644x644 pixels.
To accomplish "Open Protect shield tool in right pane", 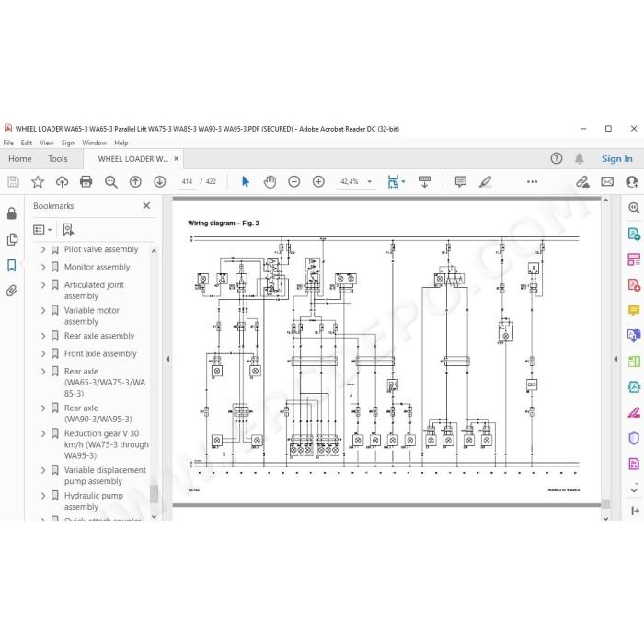I will [x=634, y=438].
